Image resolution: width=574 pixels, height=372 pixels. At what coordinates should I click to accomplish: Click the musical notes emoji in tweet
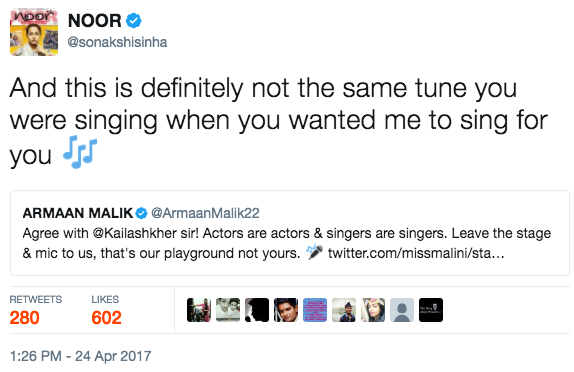click(x=80, y=152)
